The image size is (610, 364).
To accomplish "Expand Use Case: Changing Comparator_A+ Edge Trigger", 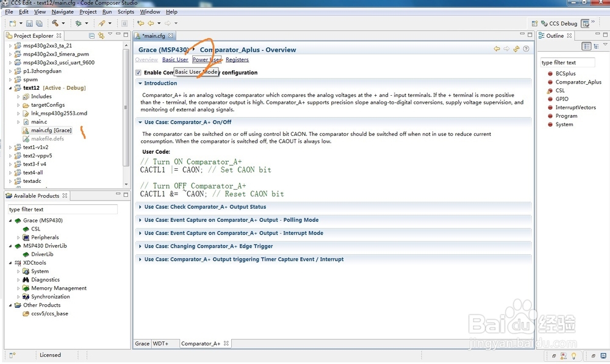I will (x=140, y=246).
